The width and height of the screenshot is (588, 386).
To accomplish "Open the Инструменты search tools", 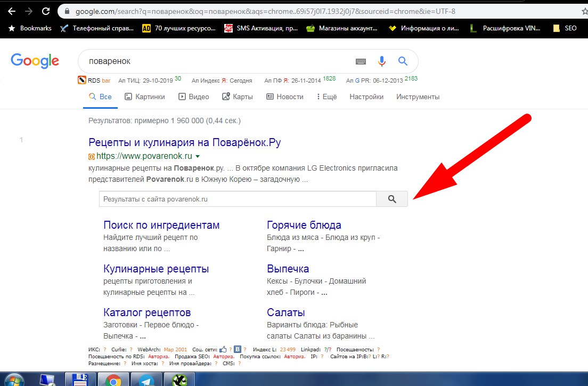I will [x=418, y=97].
